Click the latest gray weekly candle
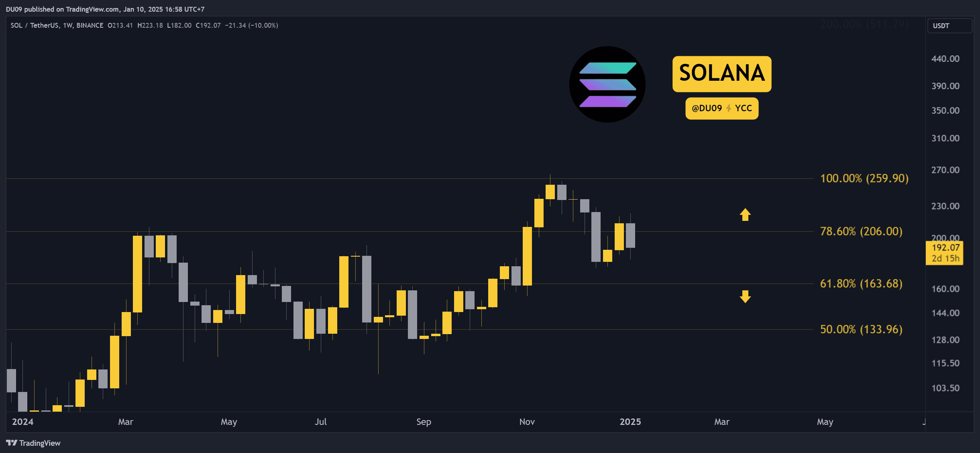The image size is (980, 453). point(630,235)
